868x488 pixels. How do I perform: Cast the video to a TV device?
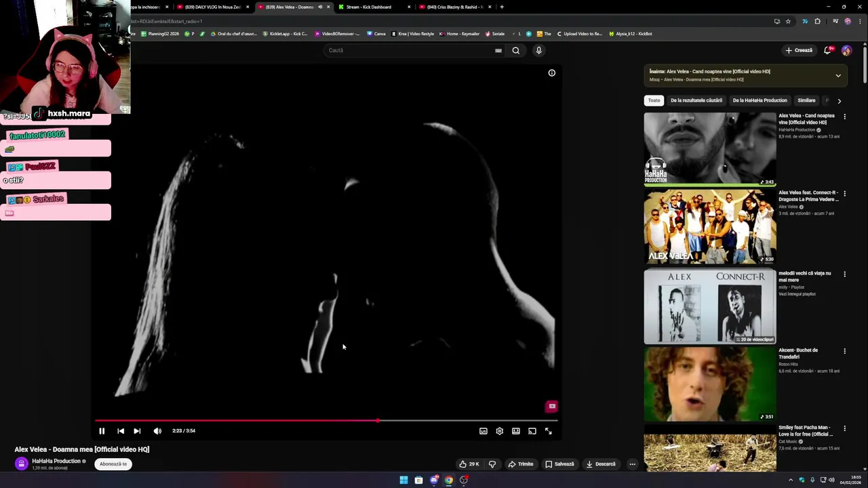(x=532, y=431)
